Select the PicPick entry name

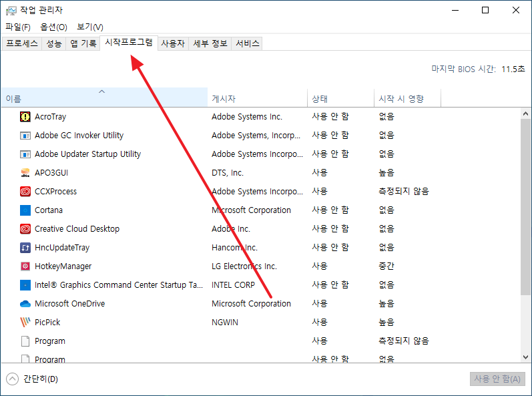tap(47, 323)
